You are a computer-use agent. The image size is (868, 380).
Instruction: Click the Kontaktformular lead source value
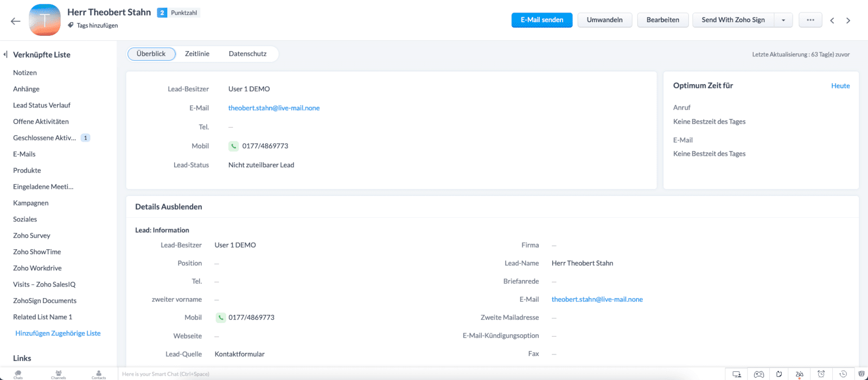[240, 354]
